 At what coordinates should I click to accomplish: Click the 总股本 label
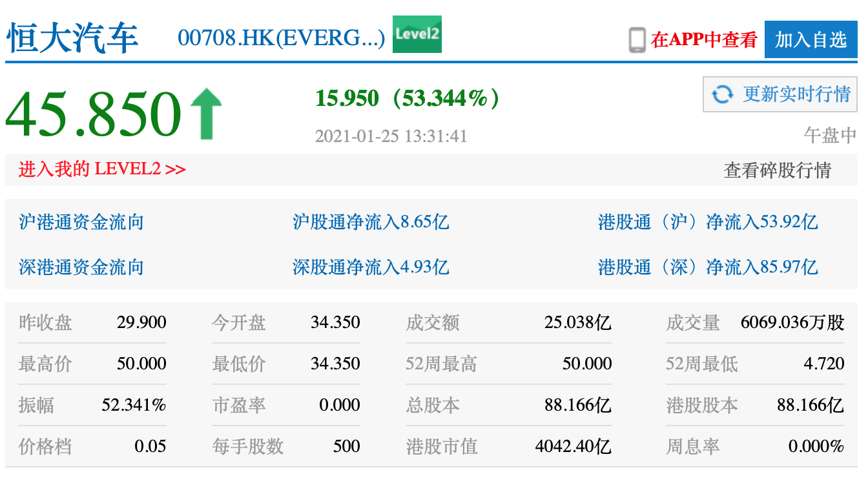pos(433,405)
